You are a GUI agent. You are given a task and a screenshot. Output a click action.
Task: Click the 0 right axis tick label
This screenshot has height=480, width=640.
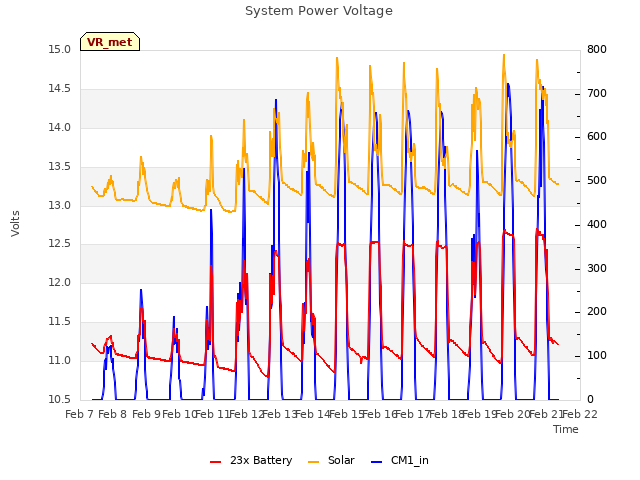[591, 400]
